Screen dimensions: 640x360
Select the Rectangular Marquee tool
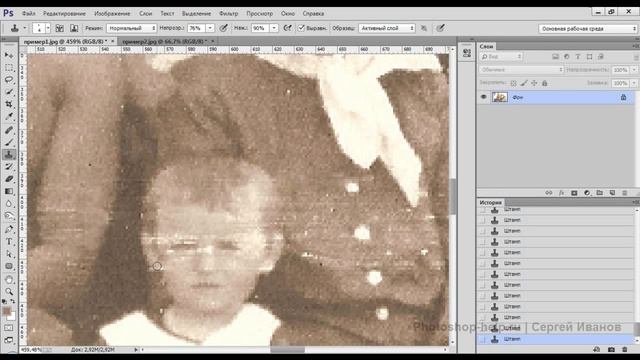(x=9, y=67)
